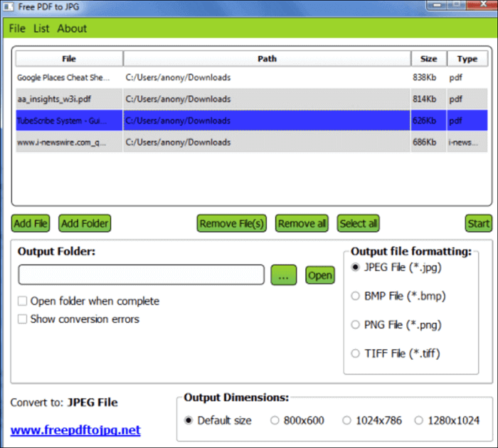Choose PNG File output format
498x448 pixels.
click(x=356, y=325)
